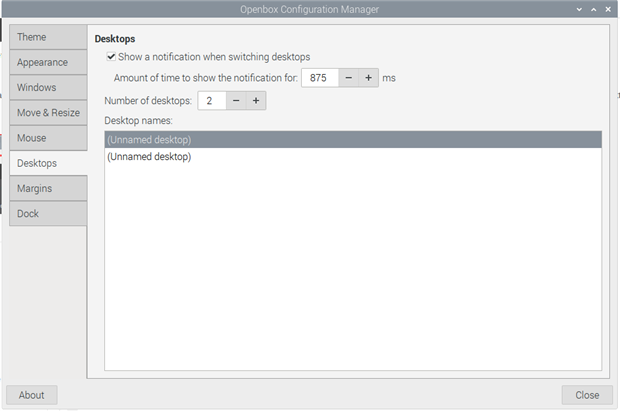The width and height of the screenshot is (620, 411).
Task: Click the notification time value field
Action: click(x=320, y=78)
